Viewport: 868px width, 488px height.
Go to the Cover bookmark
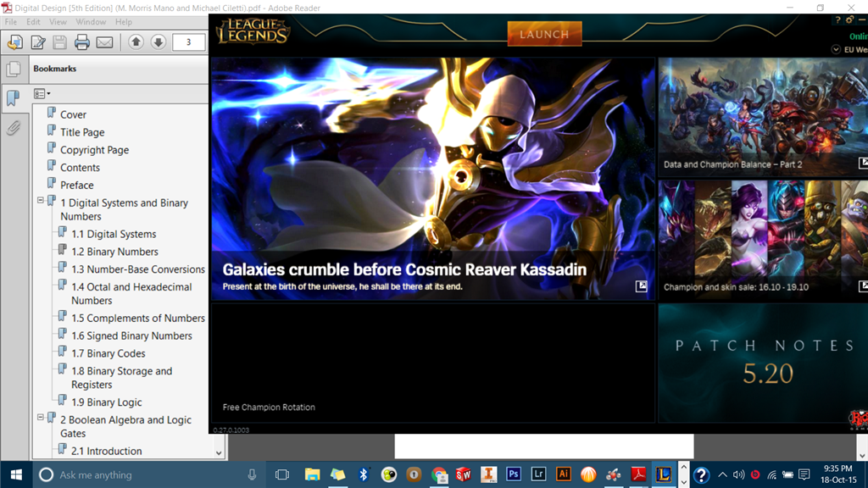tap(73, 114)
